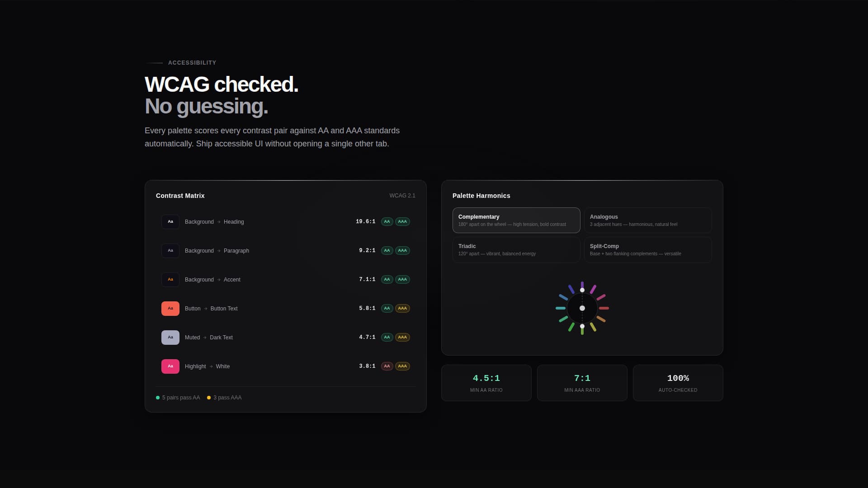Viewport: 868px width, 488px height.
Task: Click the Palette Harmonics title
Action: click(x=481, y=196)
